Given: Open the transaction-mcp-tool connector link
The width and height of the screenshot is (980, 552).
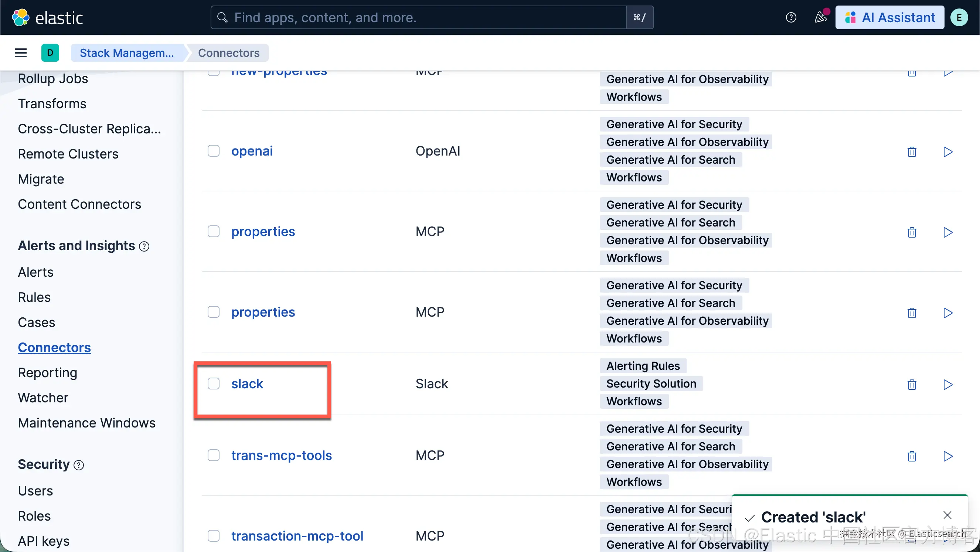Looking at the screenshot, I should tap(297, 536).
